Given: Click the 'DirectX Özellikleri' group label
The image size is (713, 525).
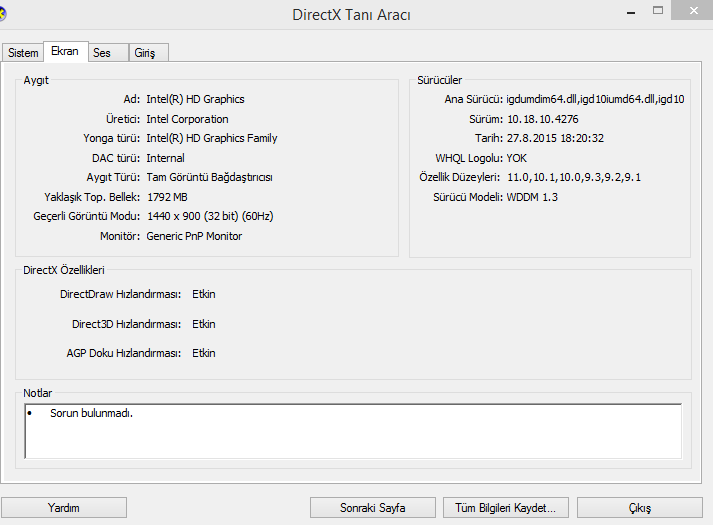Looking at the screenshot, I should pyautogui.click(x=64, y=270).
